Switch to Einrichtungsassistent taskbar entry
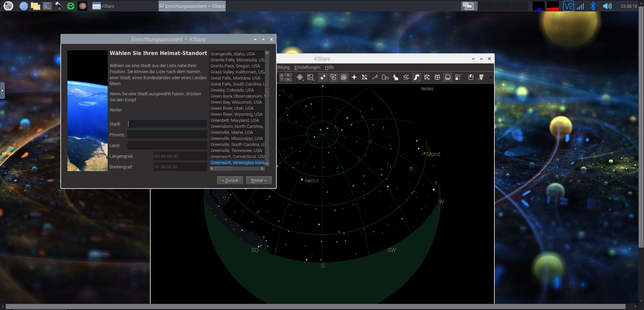Viewport: 644px width, 310px height. tap(192, 6)
